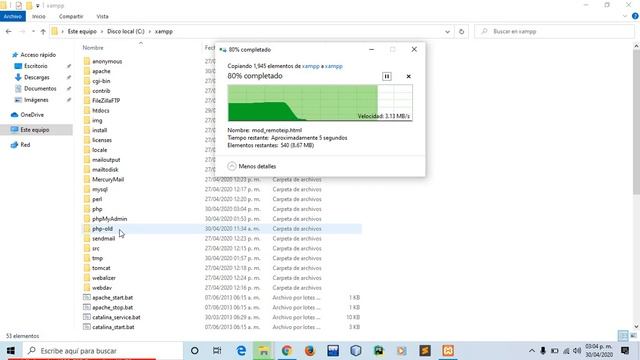
Task: Select Red in navigation pane
Action: 25,145
